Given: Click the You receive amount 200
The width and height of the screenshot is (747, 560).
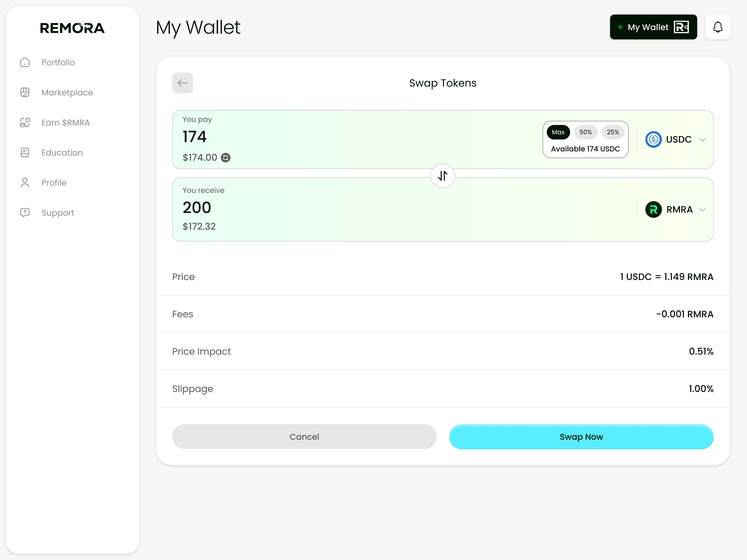Looking at the screenshot, I should click(x=197, y=208).
